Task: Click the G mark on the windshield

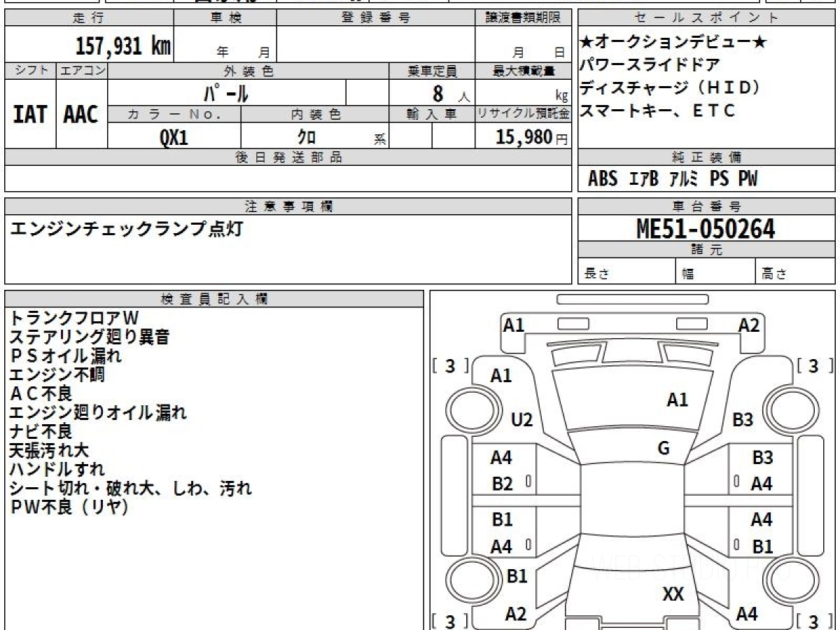Action: click(664, 449)
